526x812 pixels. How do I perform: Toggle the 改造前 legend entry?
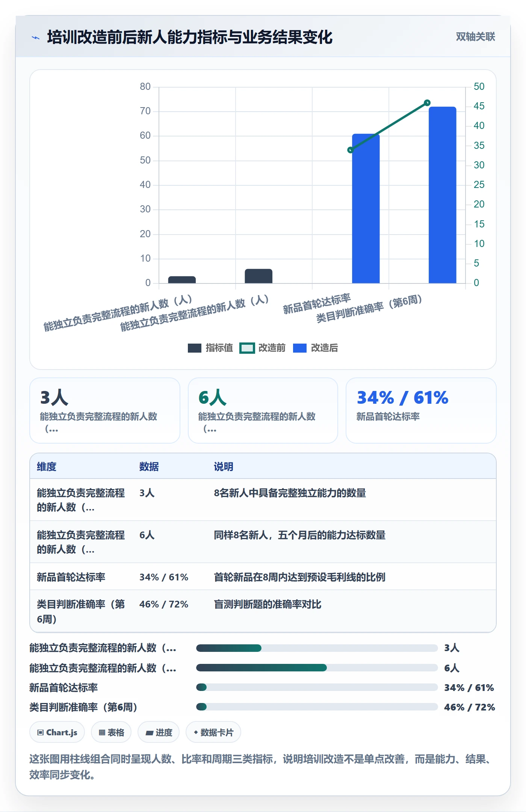263,348
